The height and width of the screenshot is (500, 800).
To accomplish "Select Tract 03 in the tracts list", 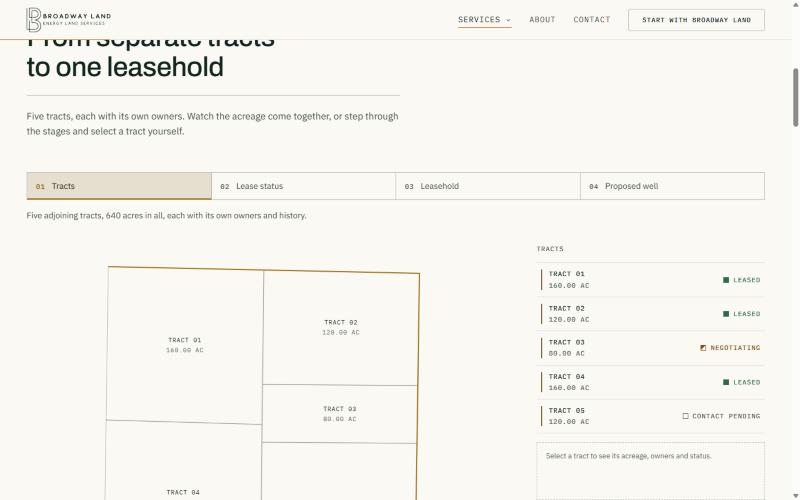I will pos(651,348).
